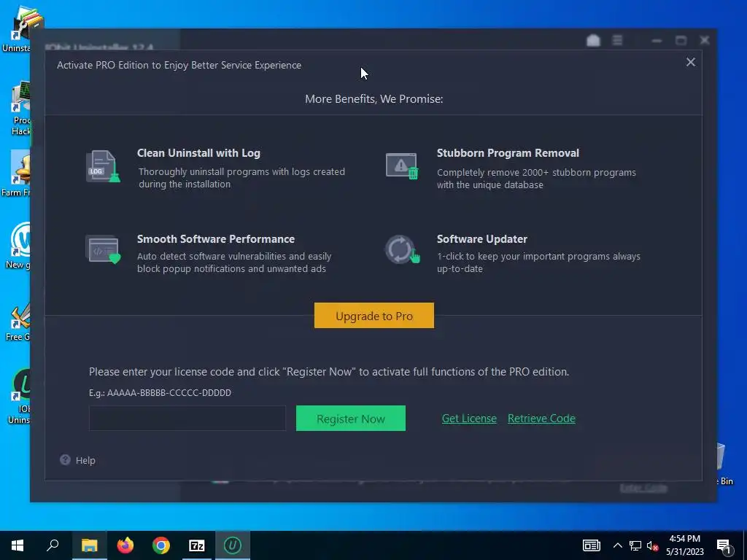Screen dimensions: 747x560
Task: Select the Smooth Software Performance heading
Action: (216, 238)
